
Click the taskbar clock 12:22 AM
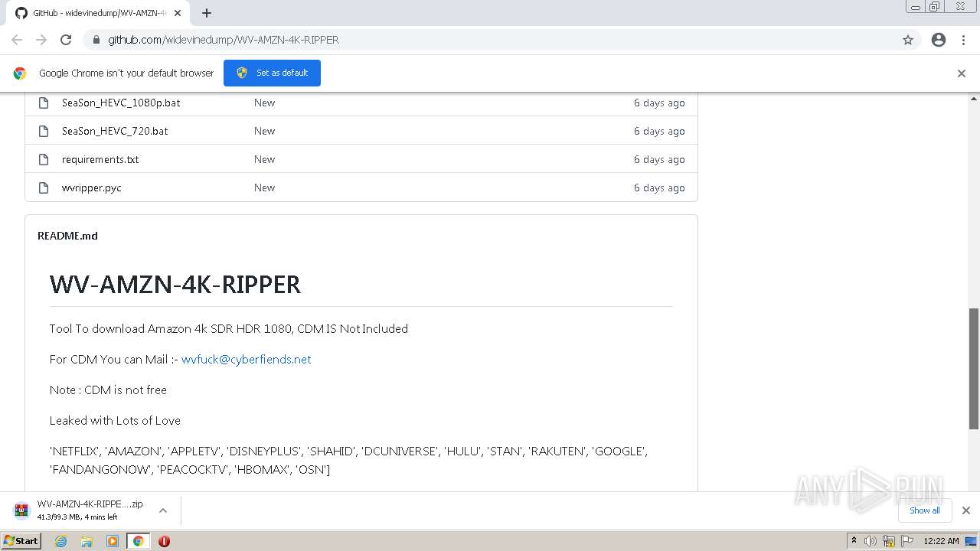pos(941,541)
